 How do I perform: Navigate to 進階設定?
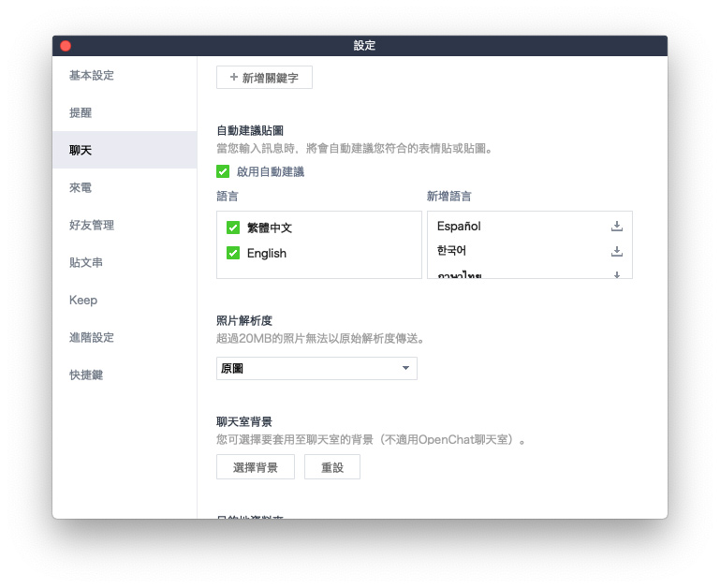point(92,337)
